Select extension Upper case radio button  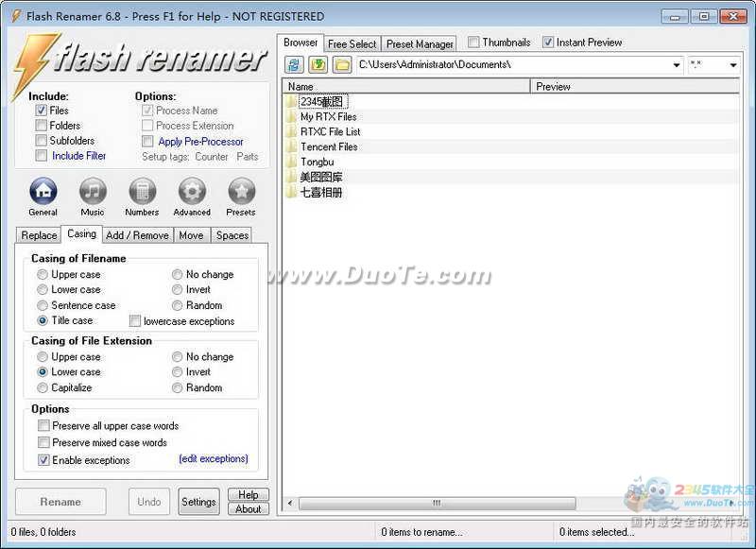click(43, 356)
